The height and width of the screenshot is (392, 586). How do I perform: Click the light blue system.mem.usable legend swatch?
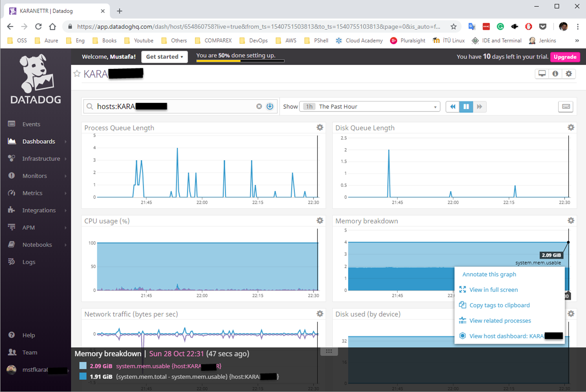coord(83,366)
